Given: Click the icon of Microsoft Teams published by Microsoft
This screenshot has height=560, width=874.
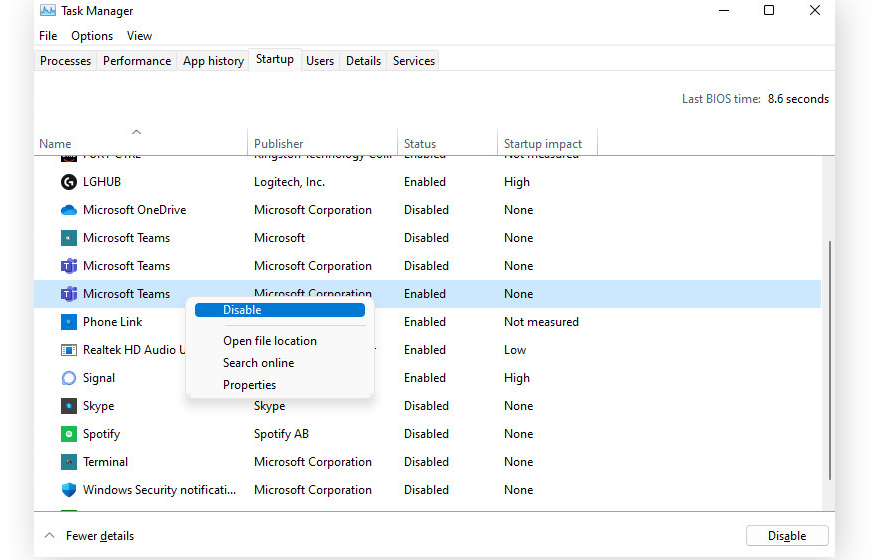Looking at the screenshot, I should click(x=69, y=238).
